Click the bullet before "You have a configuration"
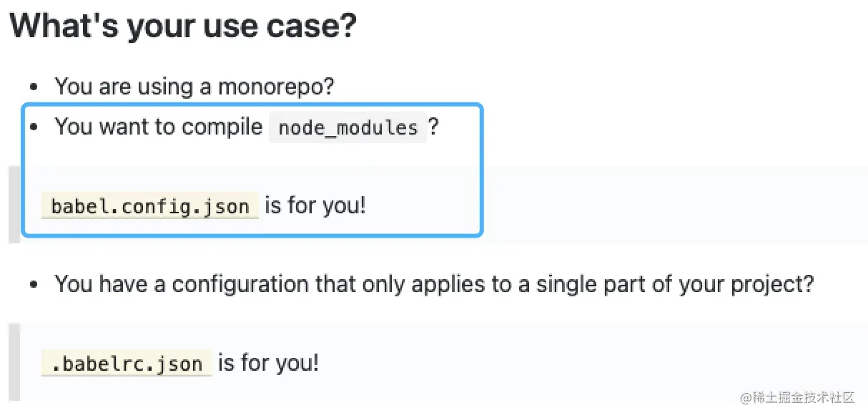This screenshot has width=868, height=418. tap(34, 285)
